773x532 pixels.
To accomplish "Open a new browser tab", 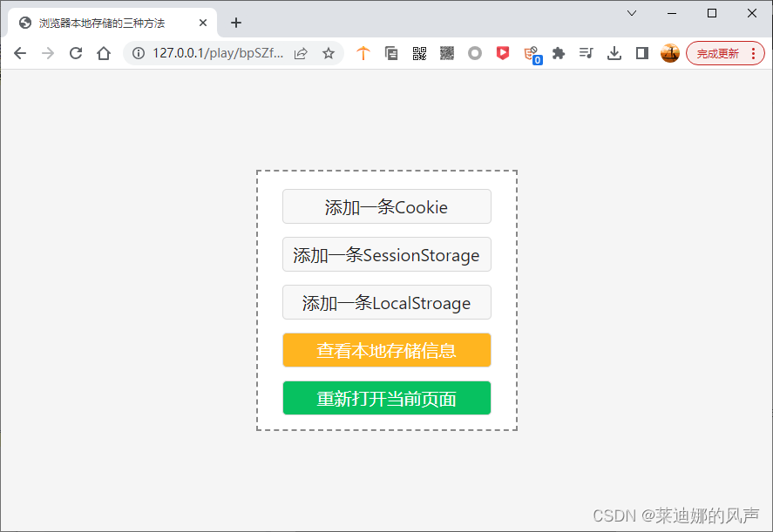I will click(236, 23).
